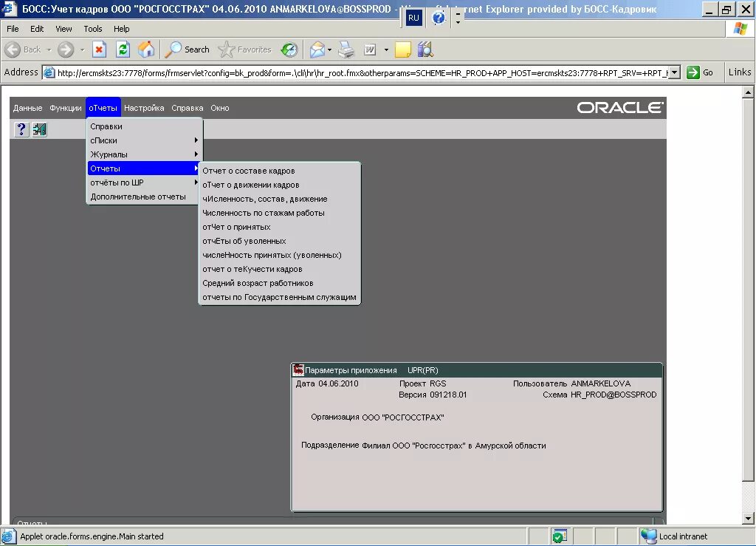Click the IE Back arrow icon

13,50
